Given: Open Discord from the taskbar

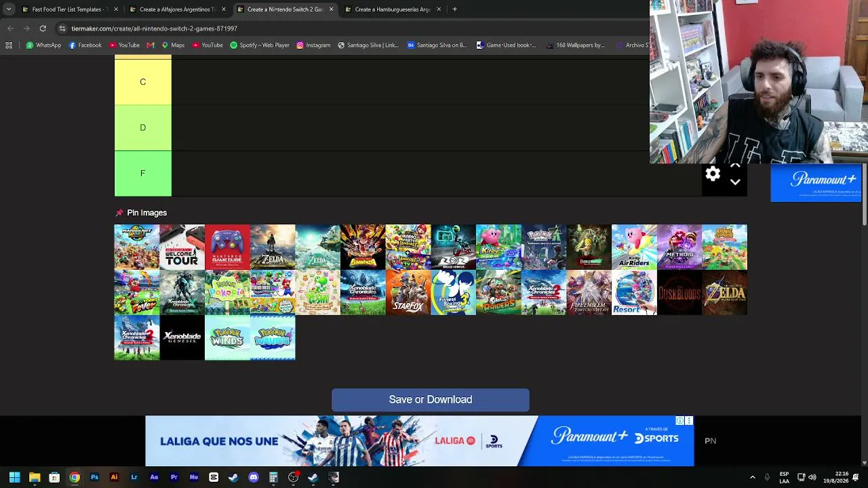Looking at the screenshot, I should tap(254, 477).
